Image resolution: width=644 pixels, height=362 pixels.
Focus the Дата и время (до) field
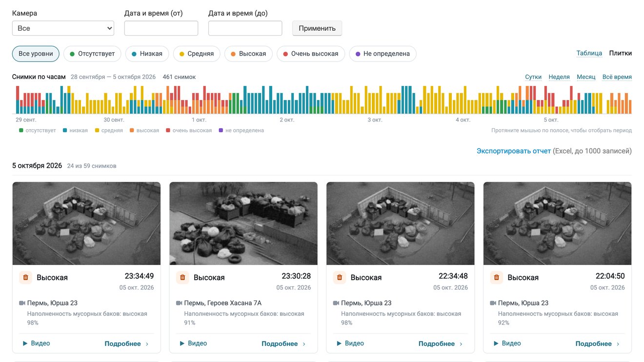tap(245, 28)
